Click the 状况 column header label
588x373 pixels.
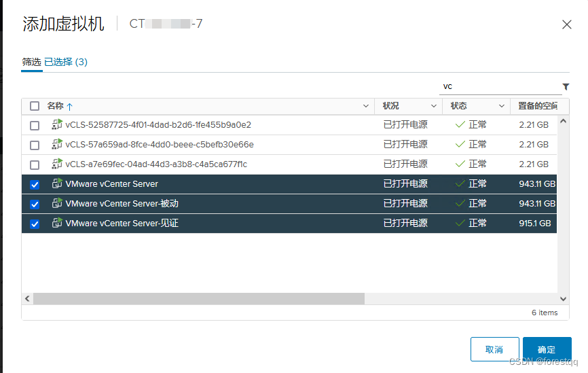(x=390, y=106)
